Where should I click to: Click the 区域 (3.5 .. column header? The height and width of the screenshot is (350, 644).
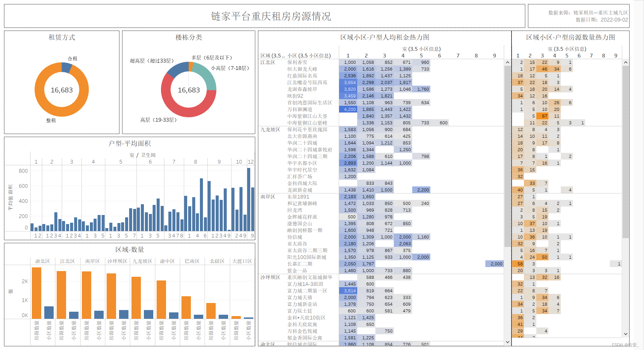click(x=273, y=56)
